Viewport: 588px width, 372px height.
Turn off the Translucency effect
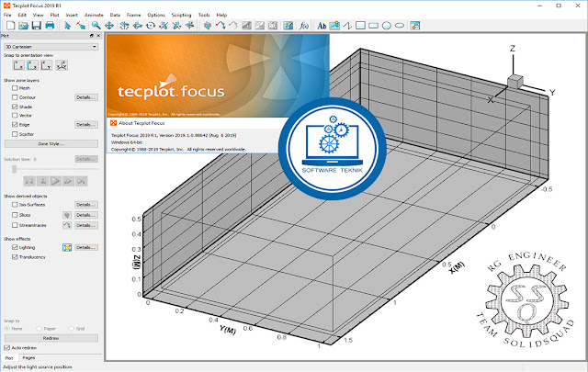tap(15, 257)
